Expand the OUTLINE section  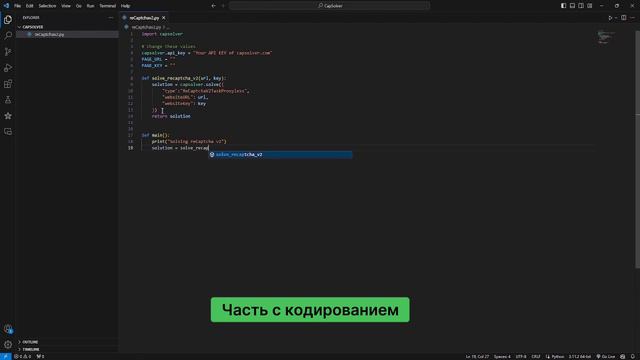[x=30, y=342]
